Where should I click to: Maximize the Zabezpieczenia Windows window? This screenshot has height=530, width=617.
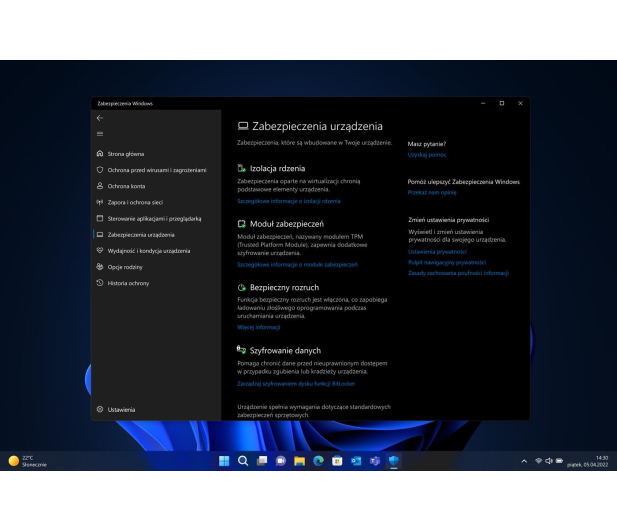pos(502,103)
